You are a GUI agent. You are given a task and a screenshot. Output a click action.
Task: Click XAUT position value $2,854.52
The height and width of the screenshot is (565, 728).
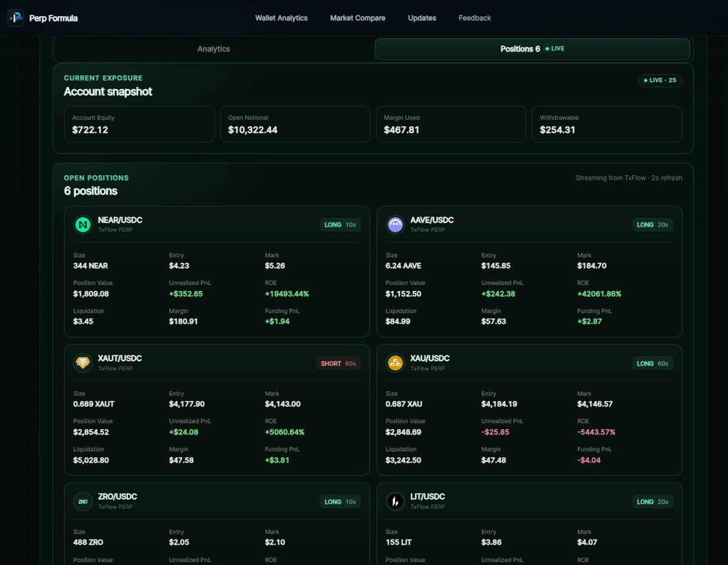91,432
